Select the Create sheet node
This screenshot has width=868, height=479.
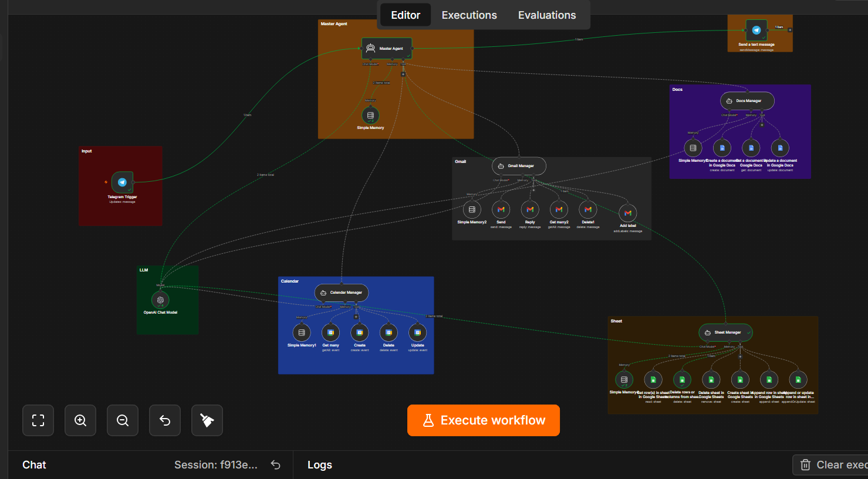(x=740, y=379)
